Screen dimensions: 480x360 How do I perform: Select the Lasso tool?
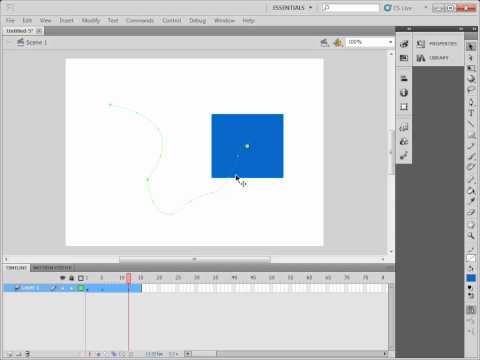click(x=471, y=90)
